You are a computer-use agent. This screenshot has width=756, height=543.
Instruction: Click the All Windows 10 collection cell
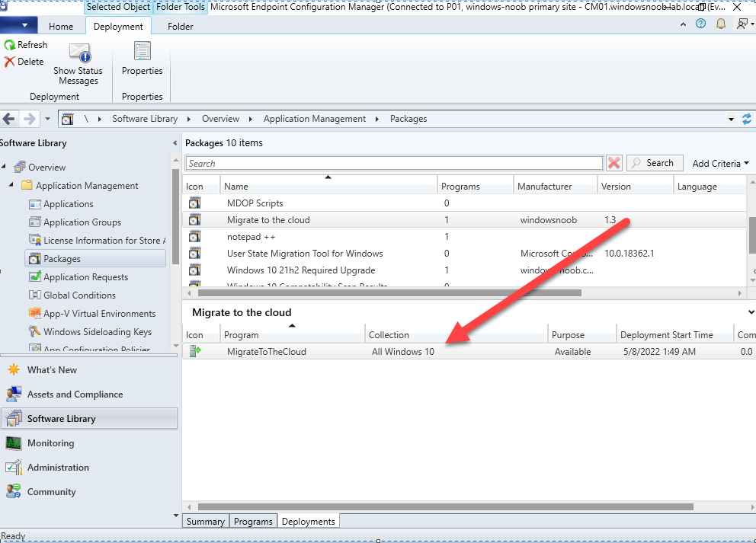tap(403, 352)
